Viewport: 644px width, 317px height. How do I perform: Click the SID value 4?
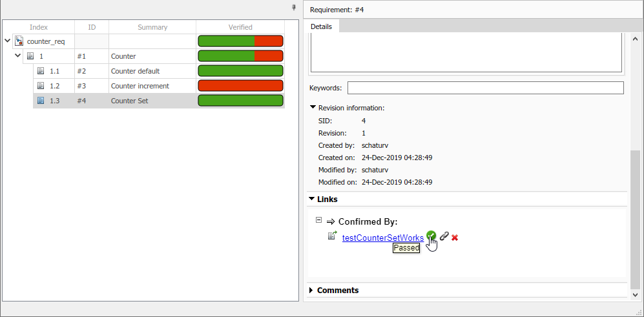(364, 121)
